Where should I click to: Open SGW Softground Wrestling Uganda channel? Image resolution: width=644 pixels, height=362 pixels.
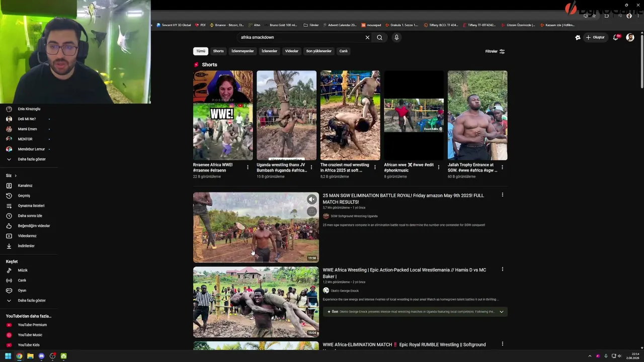354,216
